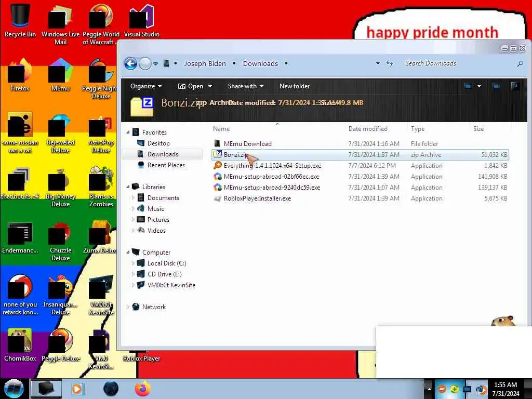
Task: Expand the Open button dropdown arrow
Action: 210,87
